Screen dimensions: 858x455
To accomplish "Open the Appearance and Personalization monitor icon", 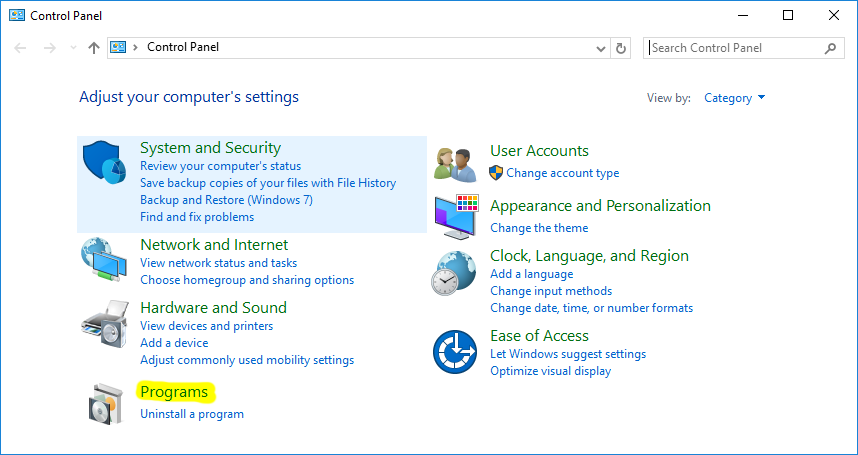I will click(x=456, y=216).
